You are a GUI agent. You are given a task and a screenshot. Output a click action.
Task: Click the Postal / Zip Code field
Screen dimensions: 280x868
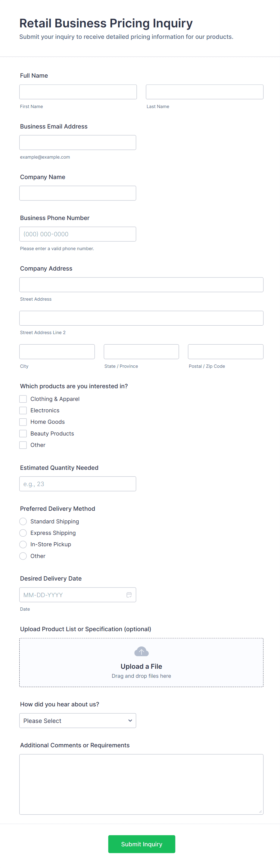(226, 352)
